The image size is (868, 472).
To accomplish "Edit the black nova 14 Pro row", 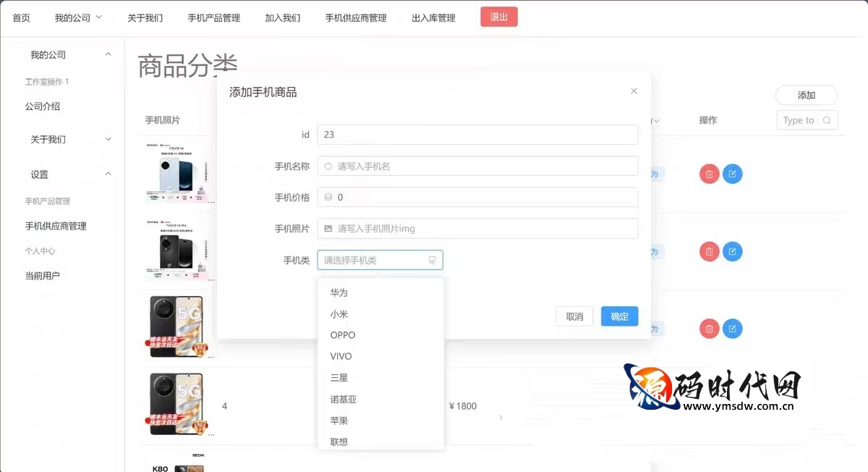I will 733,251.
